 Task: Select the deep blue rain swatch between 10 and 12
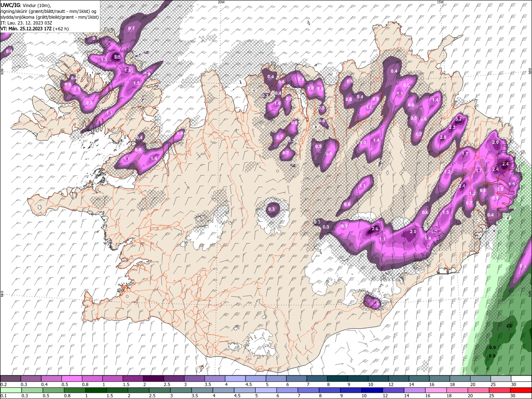tap(372, 390)
